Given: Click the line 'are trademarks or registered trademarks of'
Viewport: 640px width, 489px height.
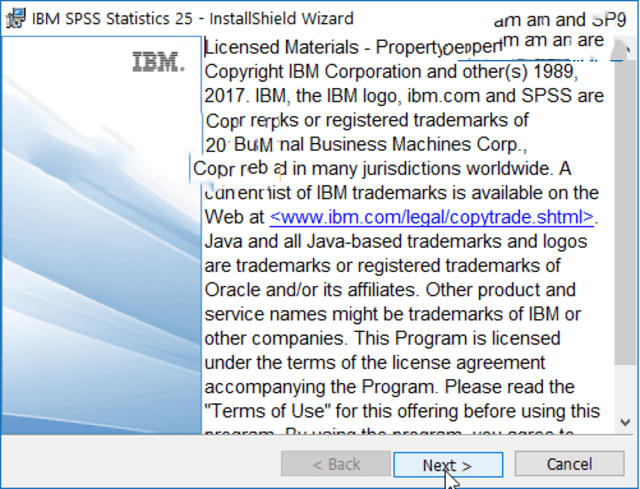Looking at the screenshot, I should tap(382, 266).
